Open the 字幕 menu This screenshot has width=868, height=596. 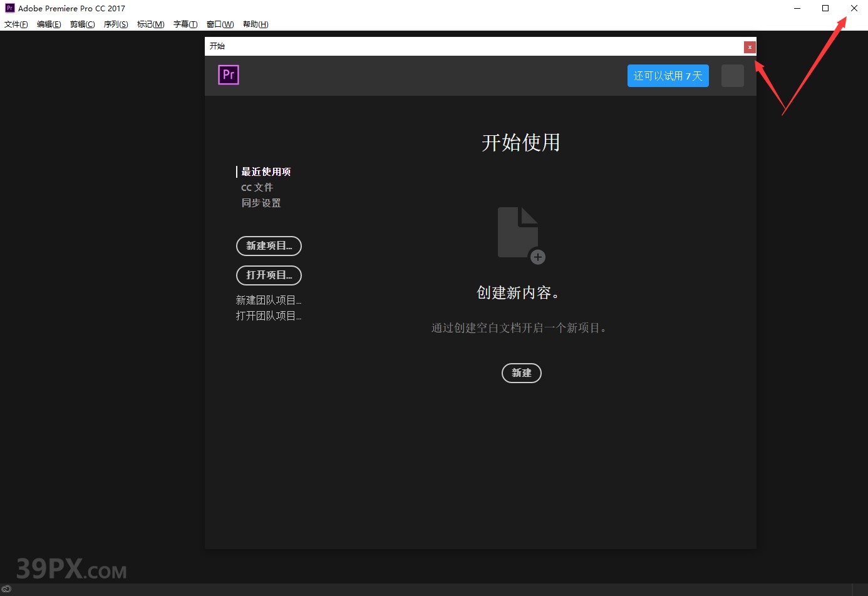click(185, 24)
